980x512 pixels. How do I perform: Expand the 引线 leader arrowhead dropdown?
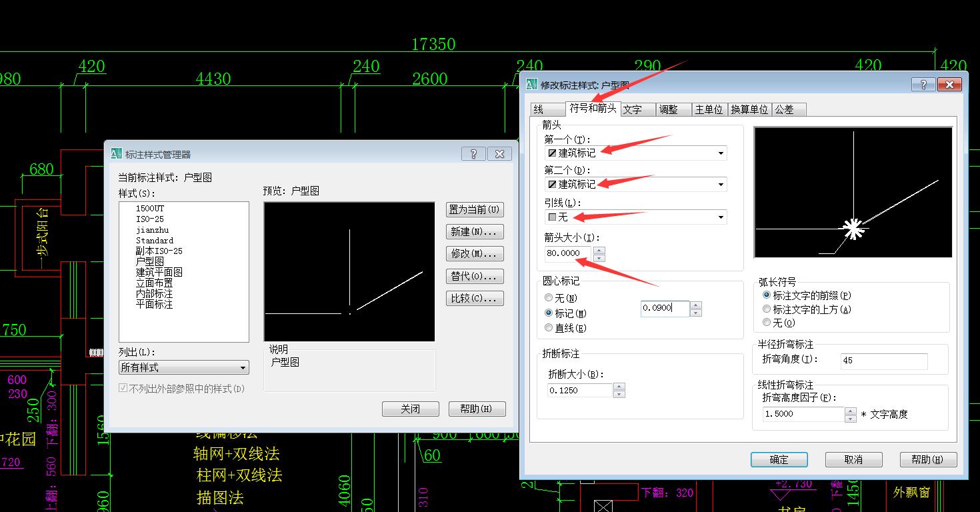coord(720,217)
